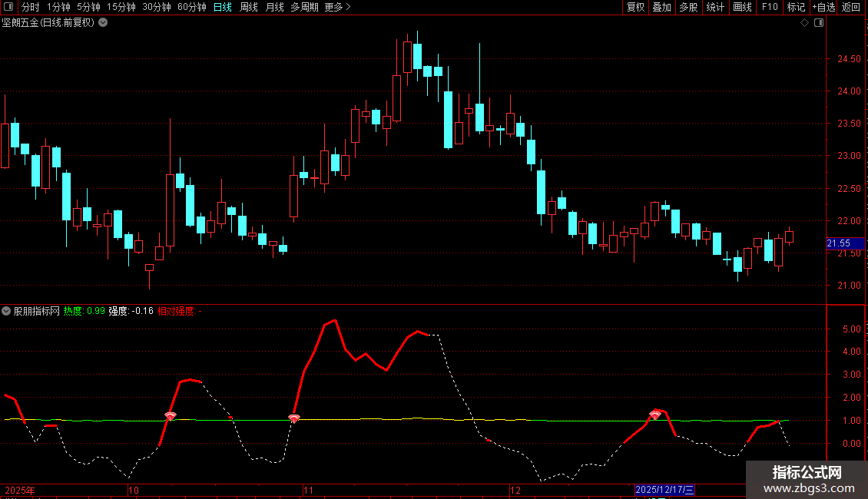This screenshot has height=499, width=868.
Task: Click the month 12 axis label
Action: point(515,490)
